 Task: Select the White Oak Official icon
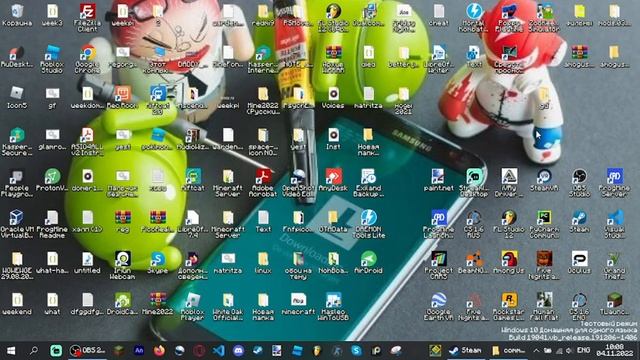(228, 307)
